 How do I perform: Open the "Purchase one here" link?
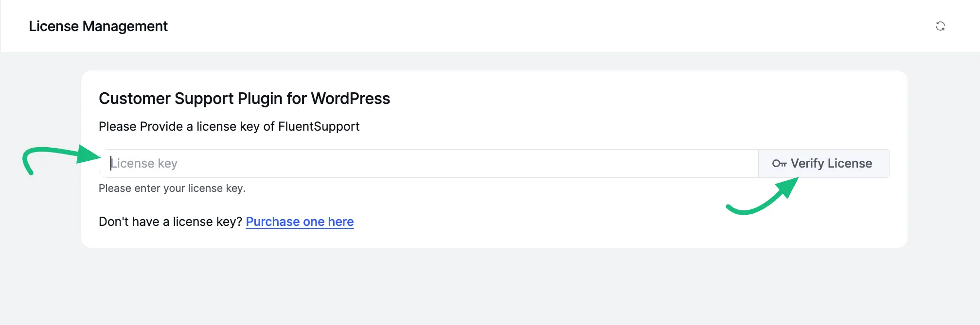click(300, 222)
